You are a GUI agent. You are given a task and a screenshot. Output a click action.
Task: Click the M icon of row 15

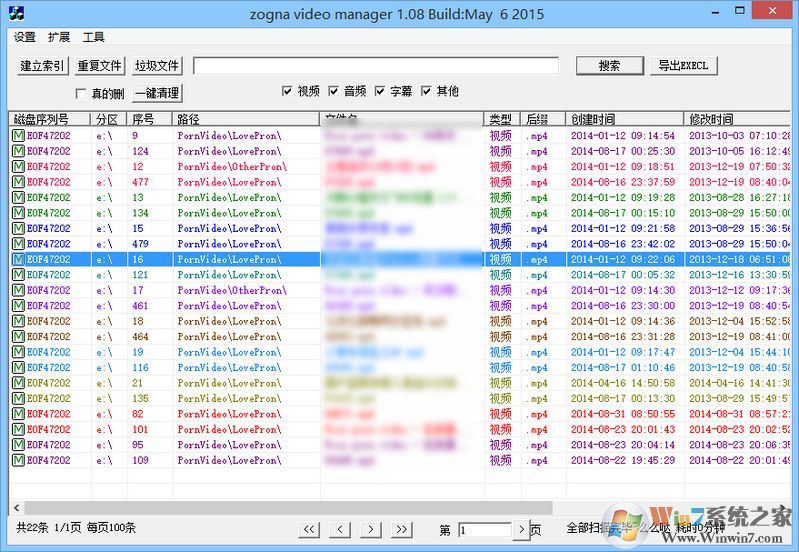[18, 228]
